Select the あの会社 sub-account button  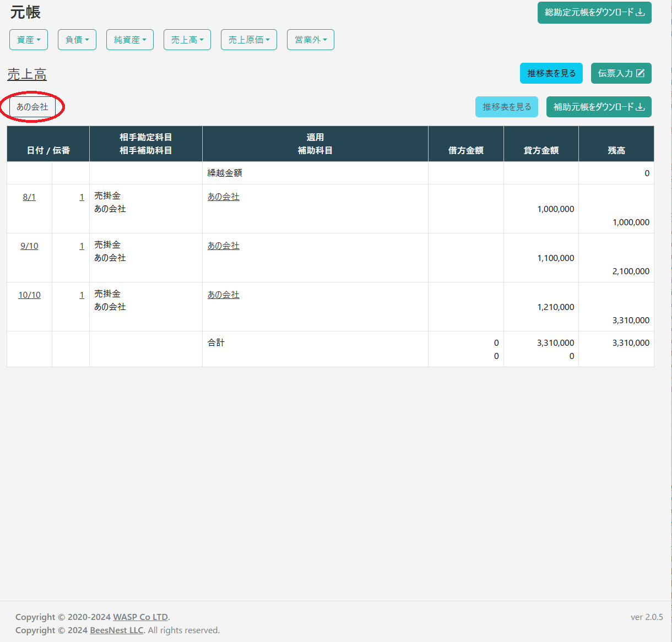(32, 107)
